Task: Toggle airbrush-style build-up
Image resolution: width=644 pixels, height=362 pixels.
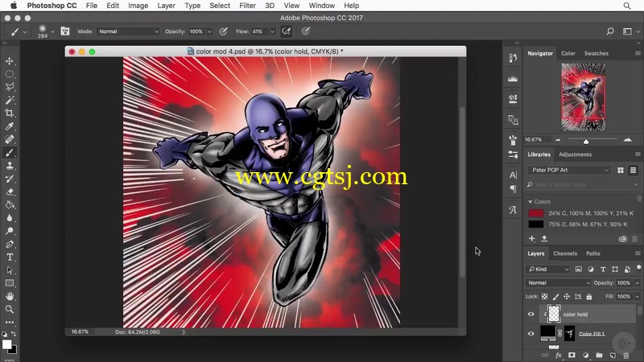Action: pos(287,31)
